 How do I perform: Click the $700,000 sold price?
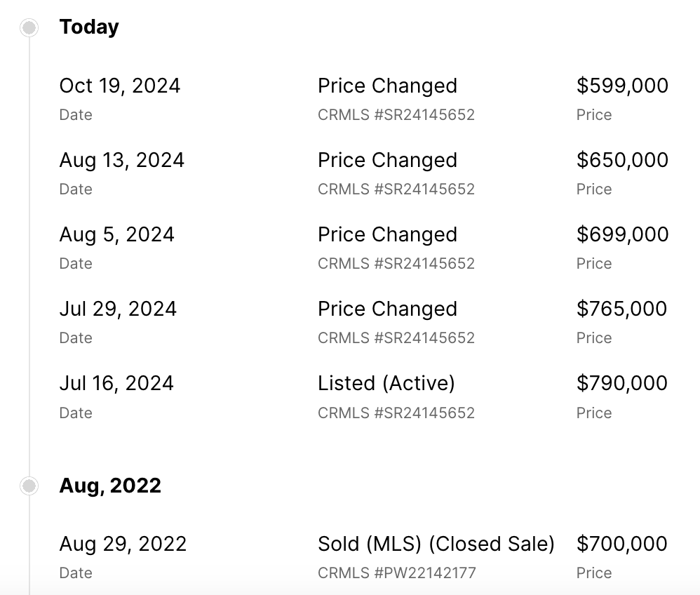[x=622, y=544]
